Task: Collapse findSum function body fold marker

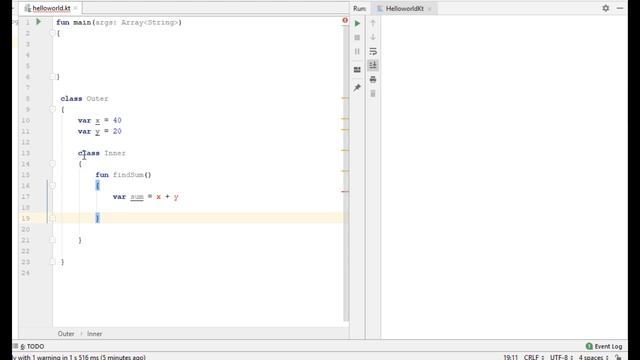Action: click(x=52, y=186)
